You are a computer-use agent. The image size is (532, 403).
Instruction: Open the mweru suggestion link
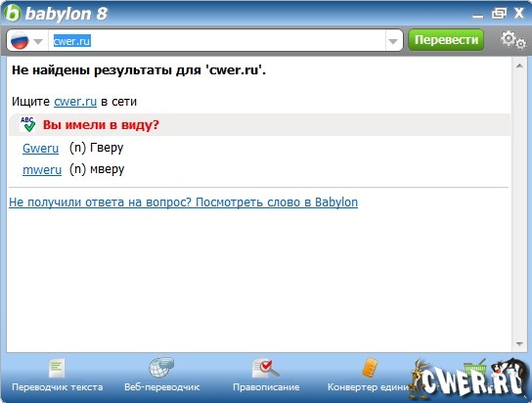click(42, 169)
